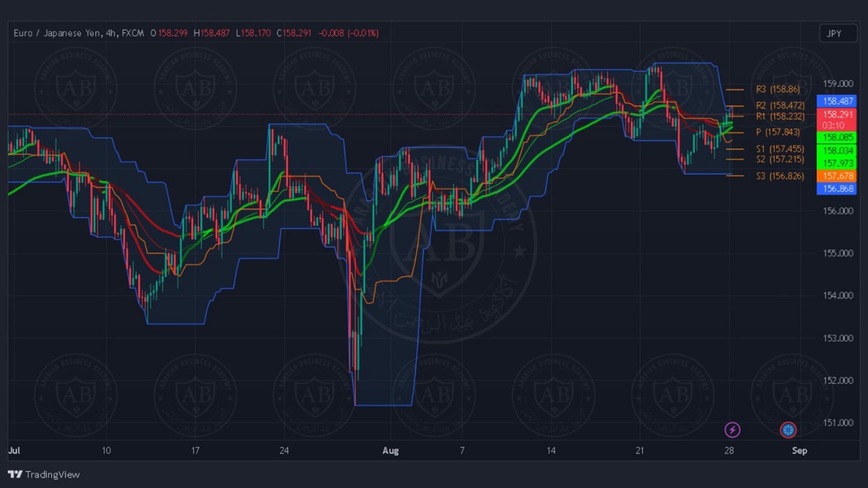Viewport: 868px width, 488px height.
Task: Click the Aug label on time axis
Action: [x=391, y=450]
